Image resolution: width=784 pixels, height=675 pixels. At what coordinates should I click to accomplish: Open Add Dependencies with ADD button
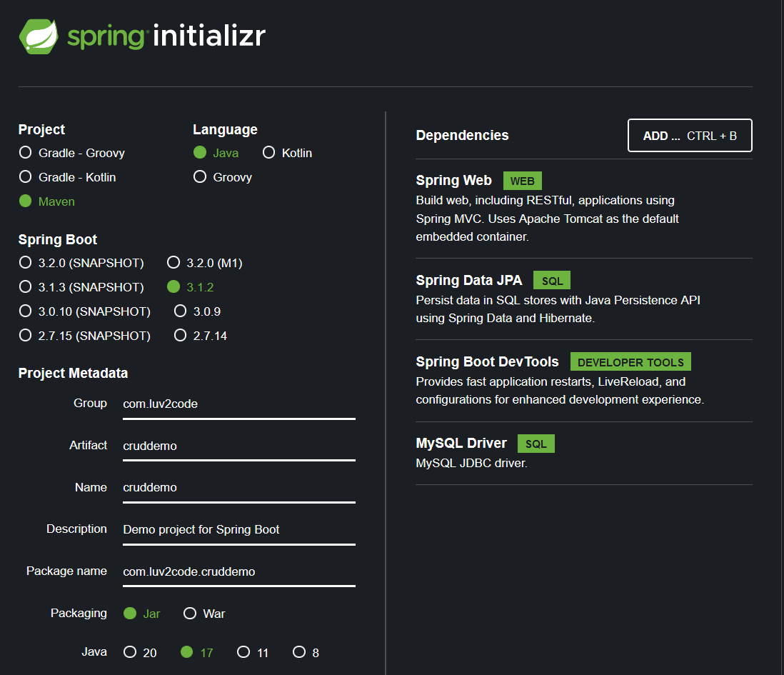tap(690, 136)
